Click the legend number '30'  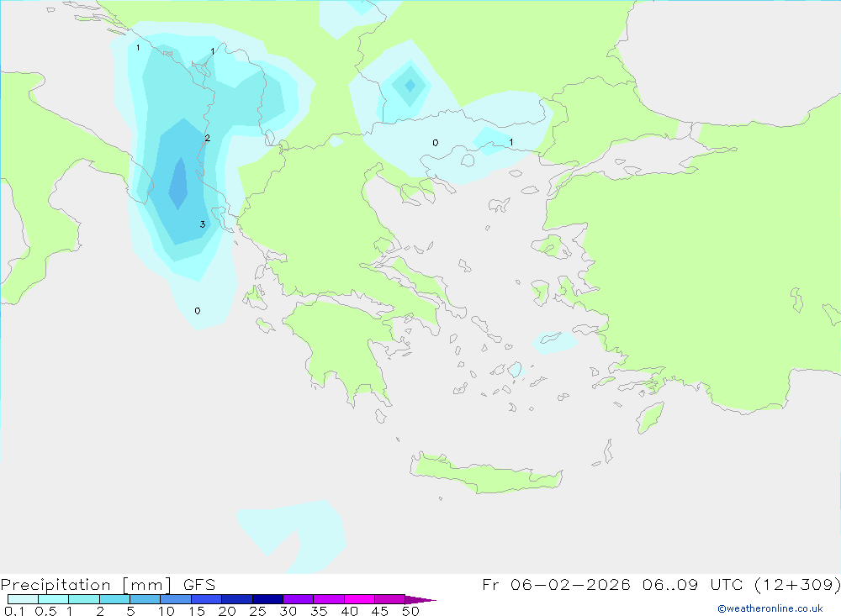tap(288, 611)
